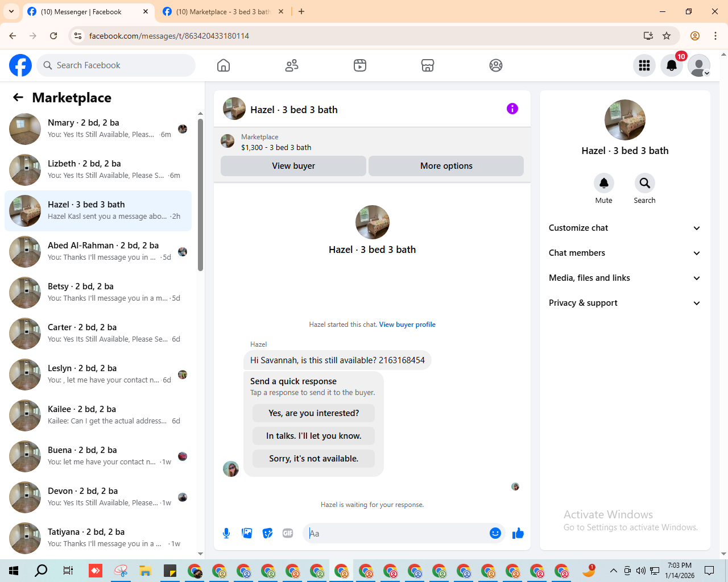The width and height of the screenshot is (728, 582).
Task: Send quick reply "In talks. I'll let you know."
Action: (x=314, y=436)
